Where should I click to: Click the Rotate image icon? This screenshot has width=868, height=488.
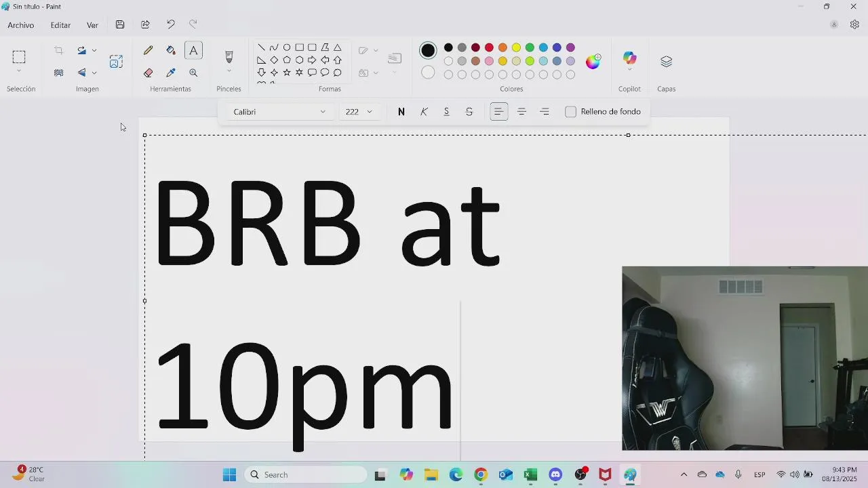pyautogui.click(x=82, y=50)
